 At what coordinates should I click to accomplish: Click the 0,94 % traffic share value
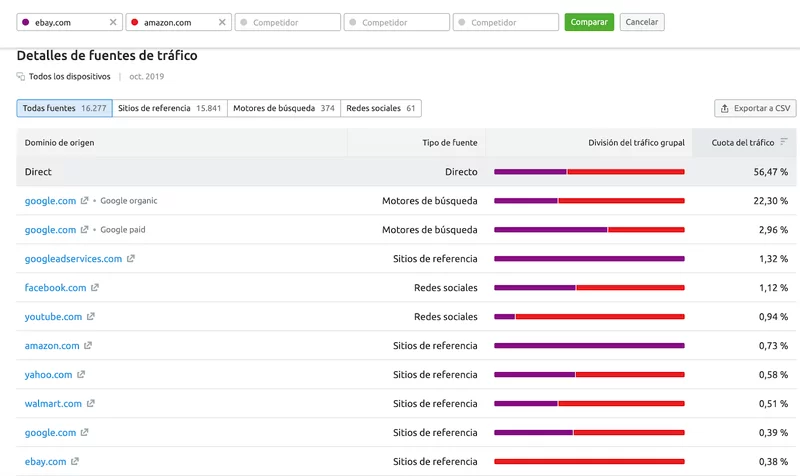tap(773, 317)
